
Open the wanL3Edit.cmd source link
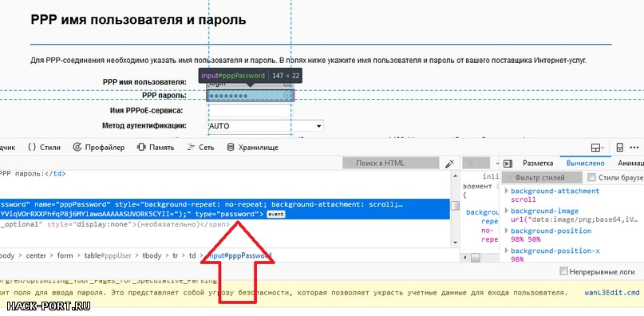click(612, 293)
